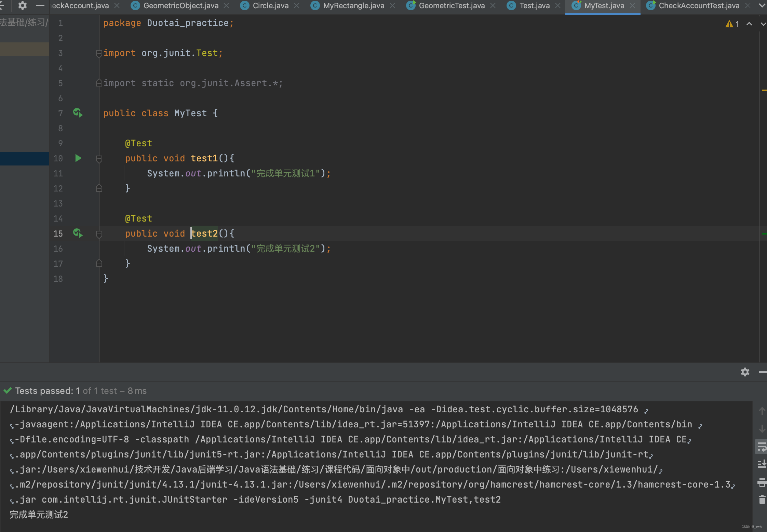Fold the test2 method body
Image resolution: width=767 pixels, height=532 pixels.
(x=99, y=234)
